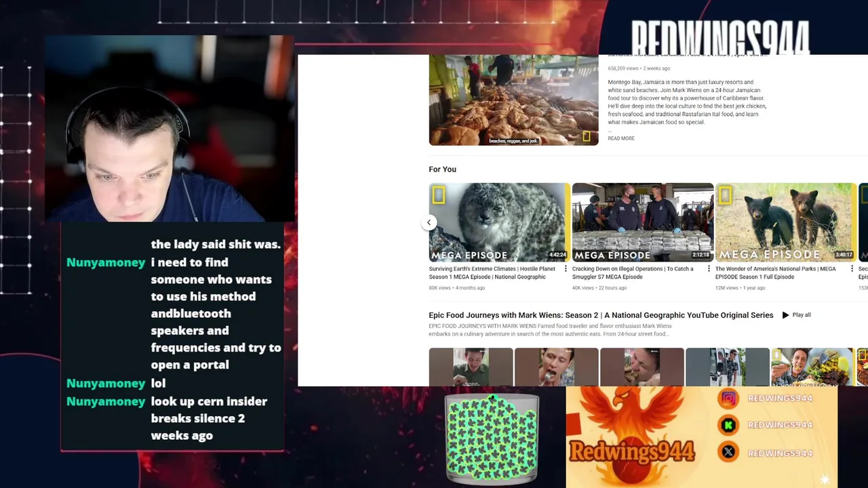Image resolution: width=868 pixels, height=488 pixels.
Task: Click the REDWINGS944 label next to the Instagram icon
Action: [780, 399]
